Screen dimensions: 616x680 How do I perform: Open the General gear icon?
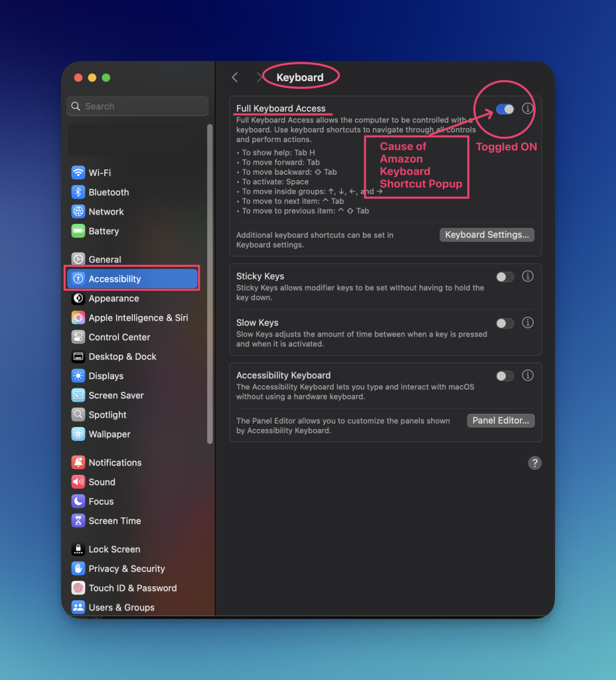pos(78,260)
